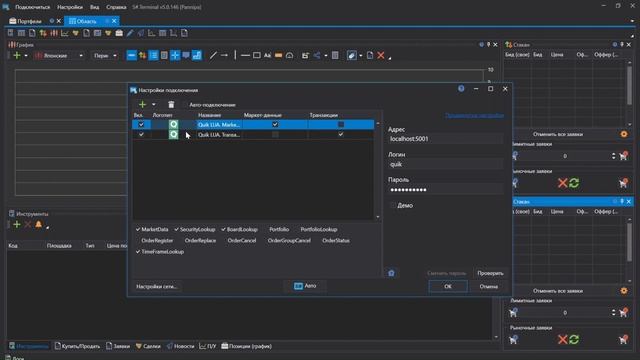Click the bell alert icon in the Инструменты panel
The height and width of the screenshot is (360, 640).
point(38,224)
